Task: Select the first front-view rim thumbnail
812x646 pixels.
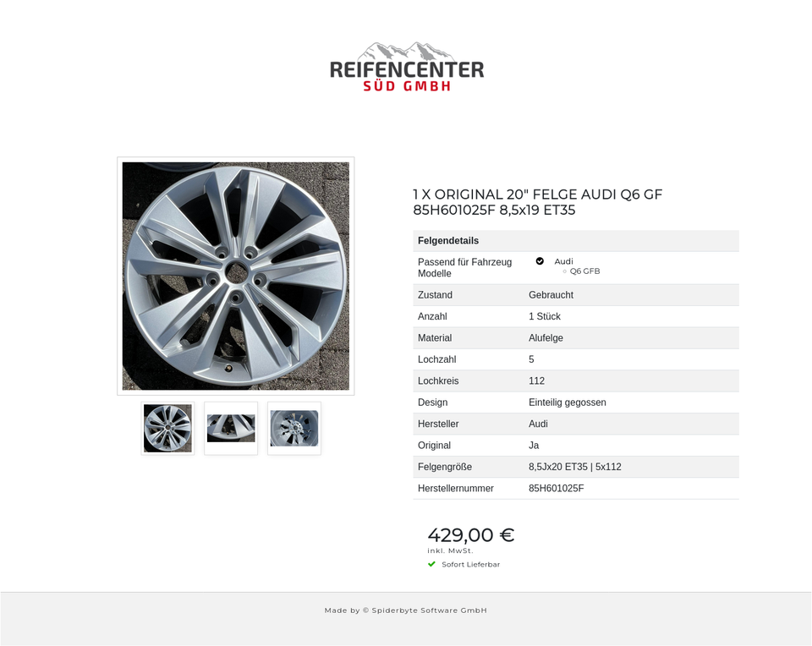Action: point(167,428)
